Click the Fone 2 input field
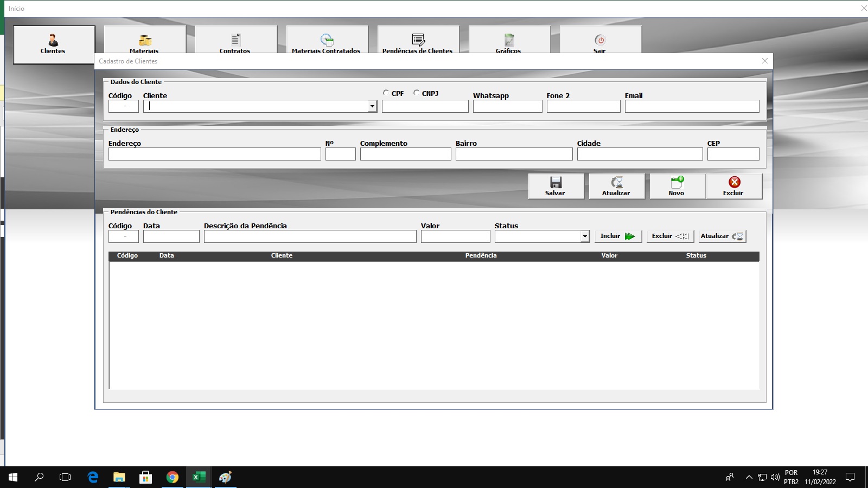The width and height of the screenshot is (868, 488). [x=583, y=106]
